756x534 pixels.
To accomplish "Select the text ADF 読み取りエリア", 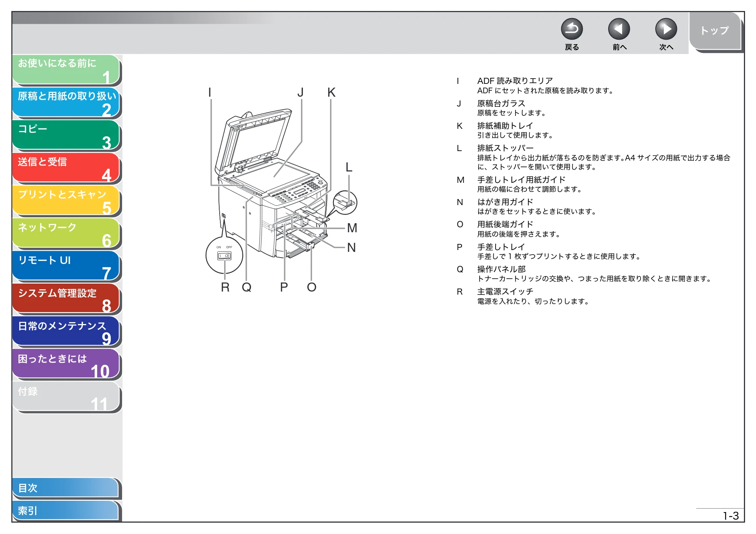I will pyautogui.click(x=515, y=81).
